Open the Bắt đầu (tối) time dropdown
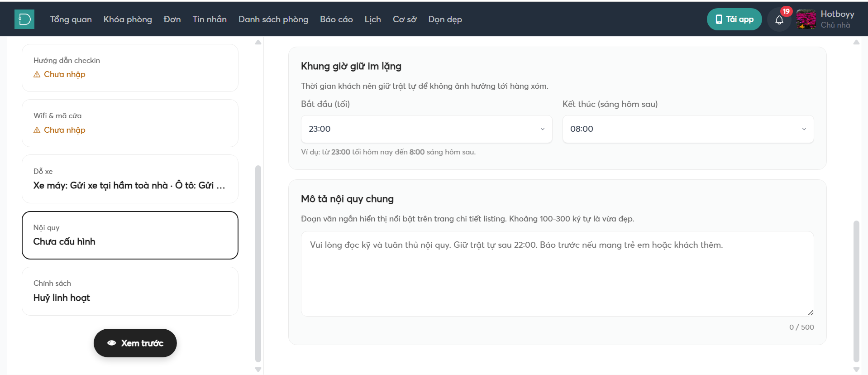The height and width of the screenshot is (375, 868). (426, 129)
